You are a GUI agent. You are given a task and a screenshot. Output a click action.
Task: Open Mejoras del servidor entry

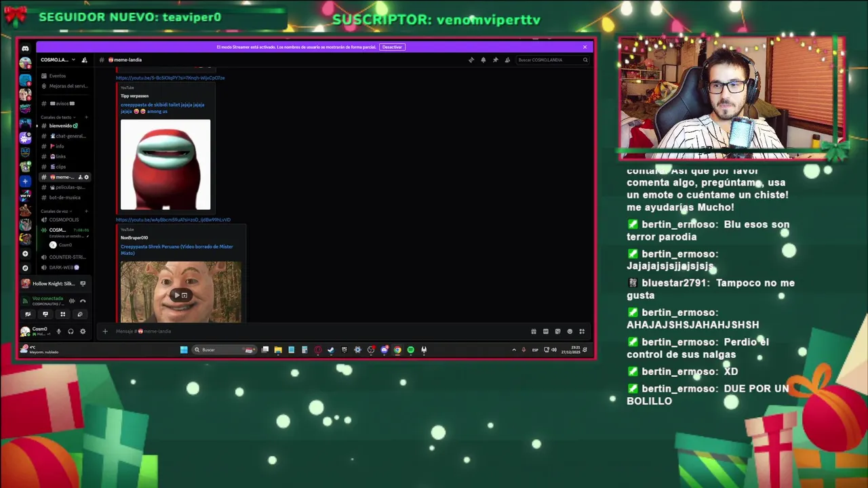click(64, 86)
